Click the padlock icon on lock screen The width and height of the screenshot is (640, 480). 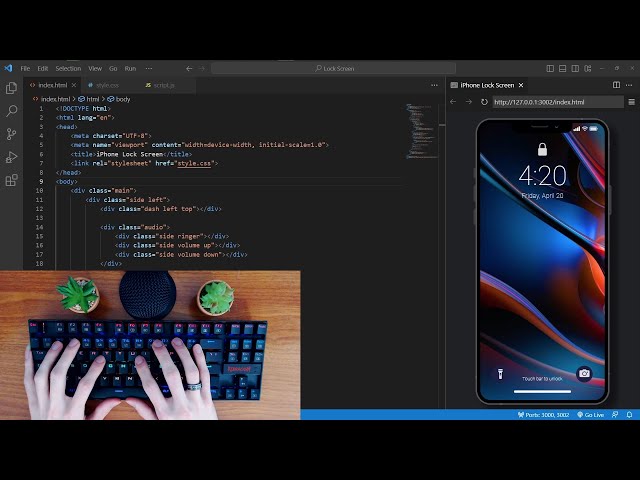click(542, 149)
